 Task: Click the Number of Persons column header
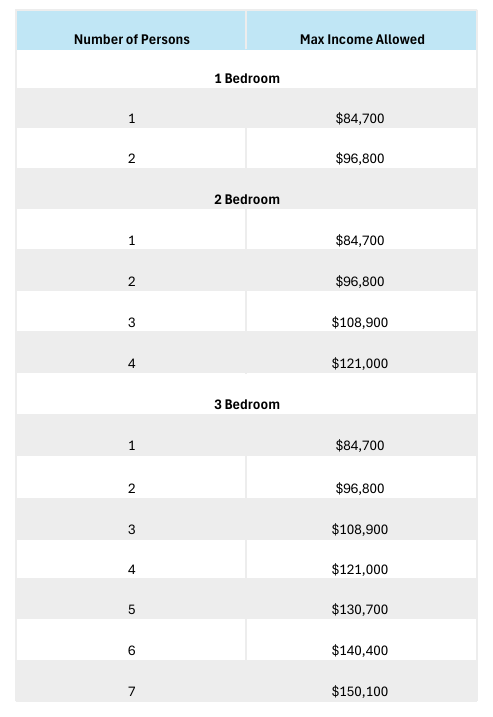[132, 39]
